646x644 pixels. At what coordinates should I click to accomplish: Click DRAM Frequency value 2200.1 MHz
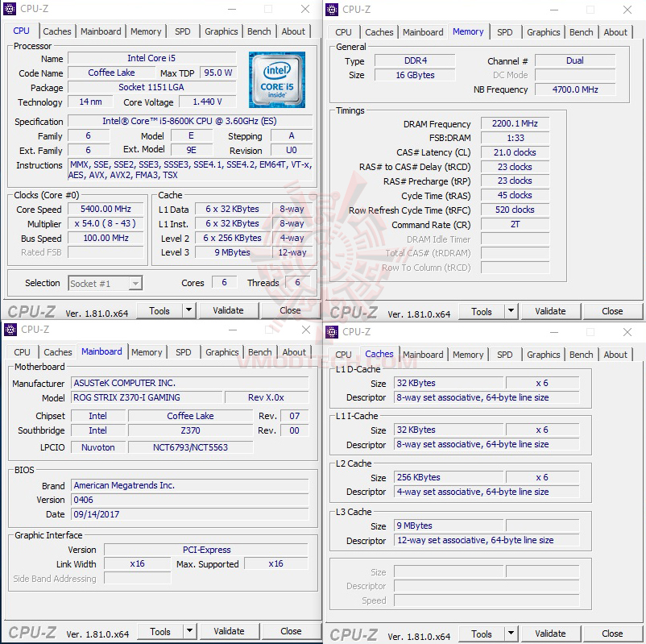pyautogui.click(x=515, y=123)
